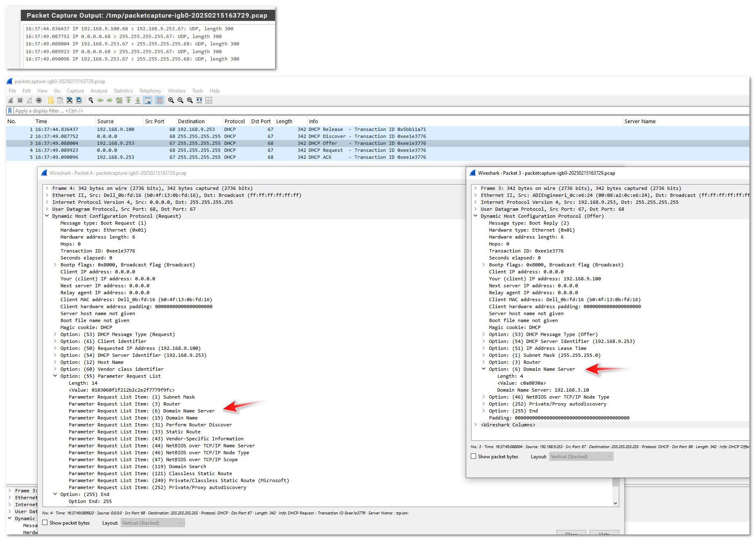Sort by the Time column header
The width and height of the screenshot is (756, 541).
point(64,122)
